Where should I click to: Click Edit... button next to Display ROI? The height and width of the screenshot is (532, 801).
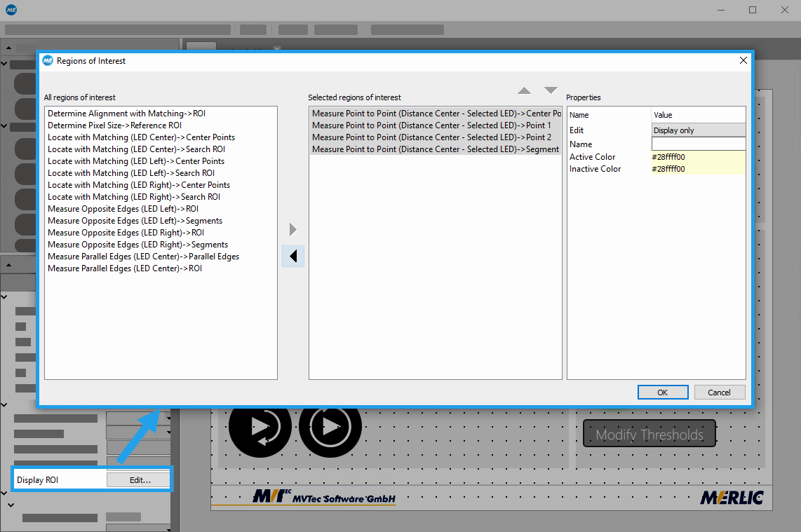click(139, 480)
